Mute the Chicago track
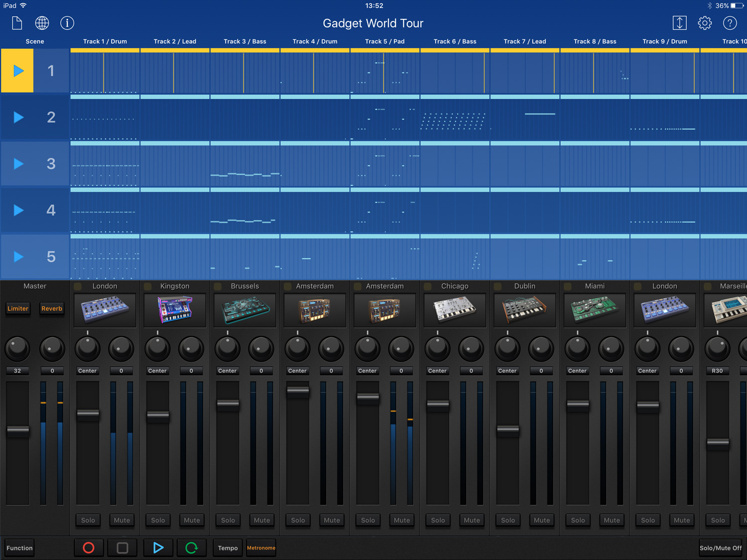This screenshot has width=747, height=560. click(471, 520)
